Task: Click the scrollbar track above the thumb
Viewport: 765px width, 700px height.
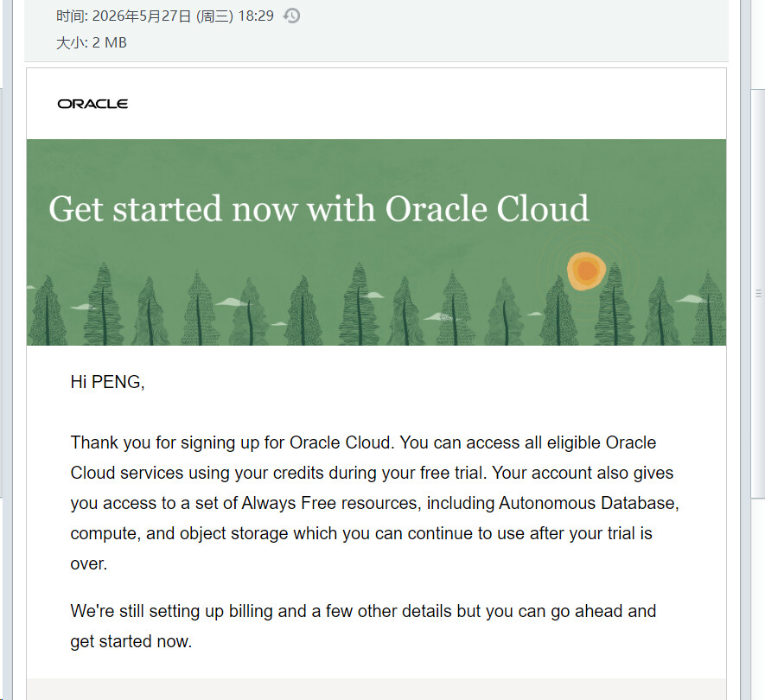Action: click(x=758, y=44)
